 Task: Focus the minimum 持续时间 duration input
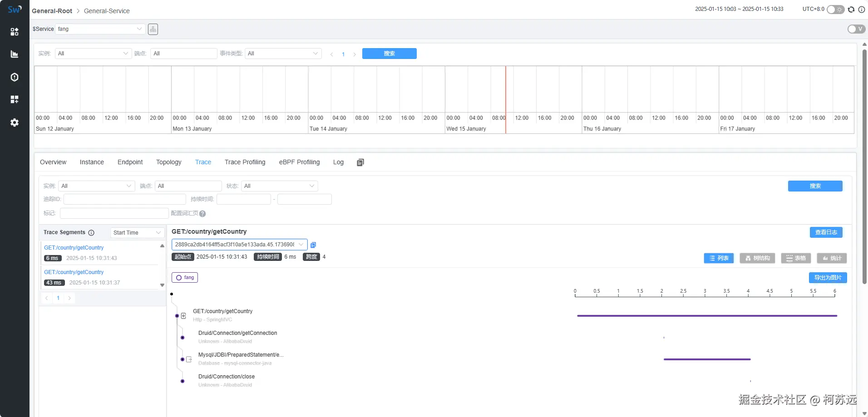244,199
